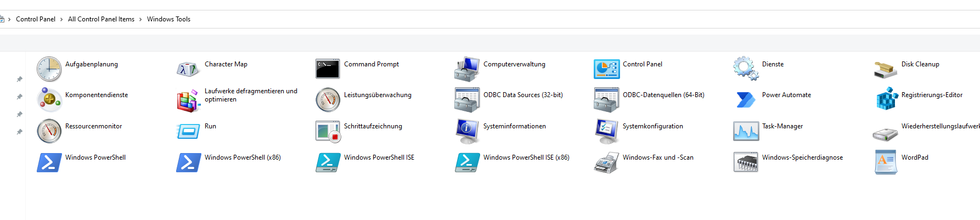Select the Dienste label text

point(773,64)
